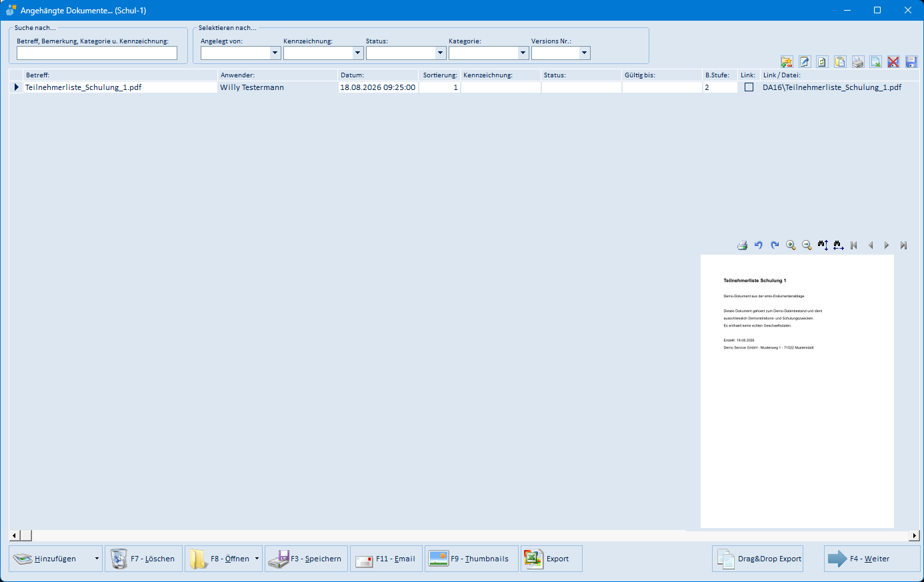This screenshot has width=924, height=582.
Task: Click the 'Gültig bis' column header
Action: pyautogui.click(x=662, y=75)
